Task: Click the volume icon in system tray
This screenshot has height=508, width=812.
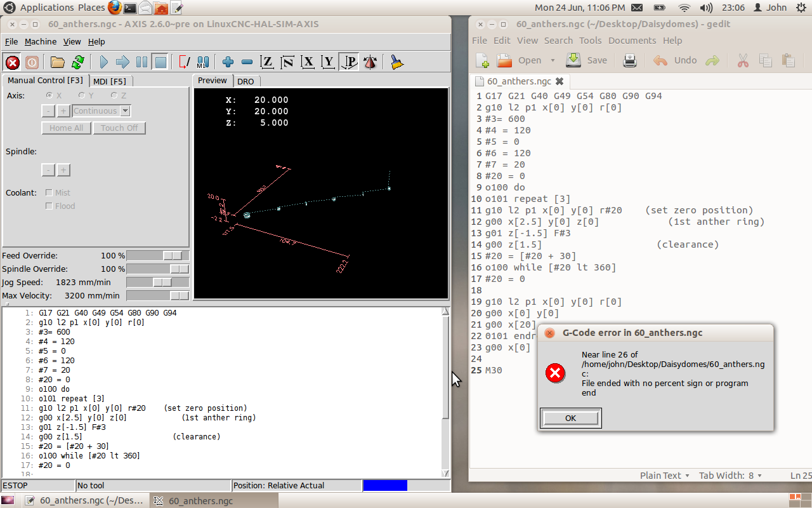Action: pyautogui.click(x=706, y=8)
